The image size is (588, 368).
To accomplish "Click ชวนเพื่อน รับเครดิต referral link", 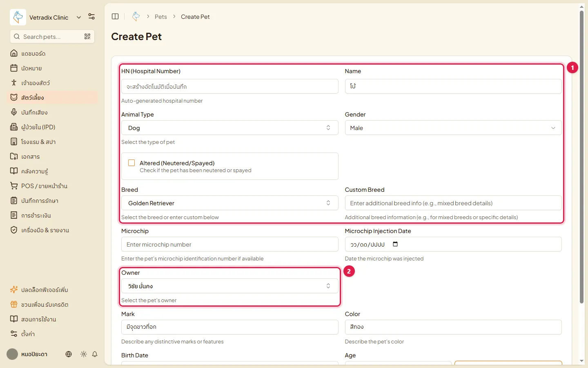I will pyautogui.click(x=52, y=305).
